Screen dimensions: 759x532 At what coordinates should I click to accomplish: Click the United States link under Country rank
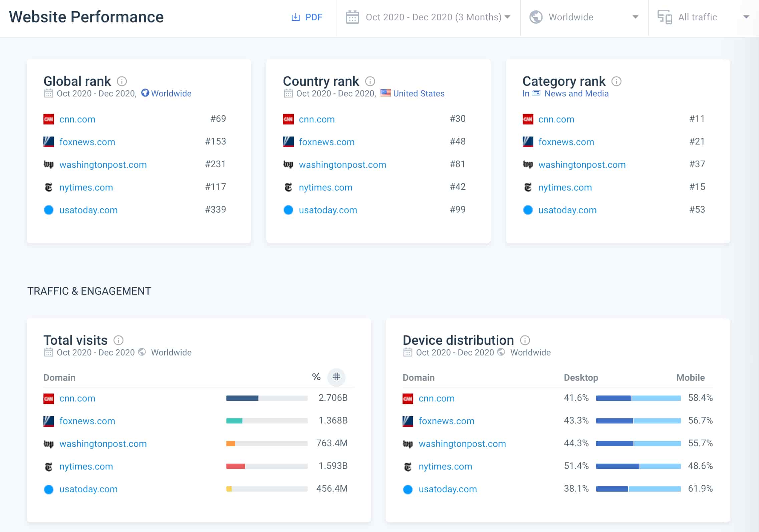coord(419,93)
